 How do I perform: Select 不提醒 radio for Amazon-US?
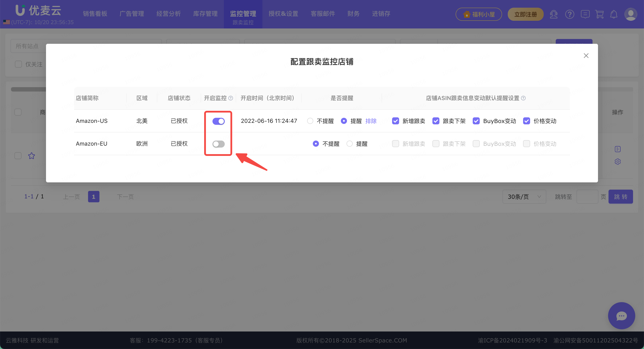click(x=310, y=121)
